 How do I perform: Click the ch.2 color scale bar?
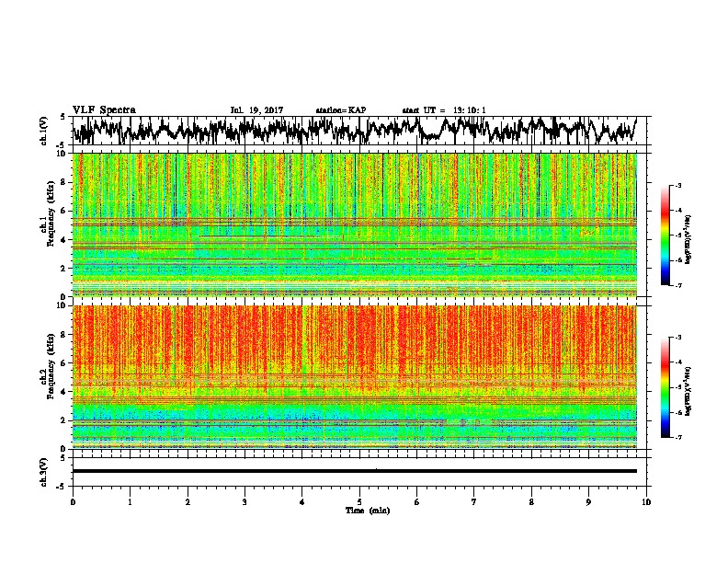coord(665,387)
